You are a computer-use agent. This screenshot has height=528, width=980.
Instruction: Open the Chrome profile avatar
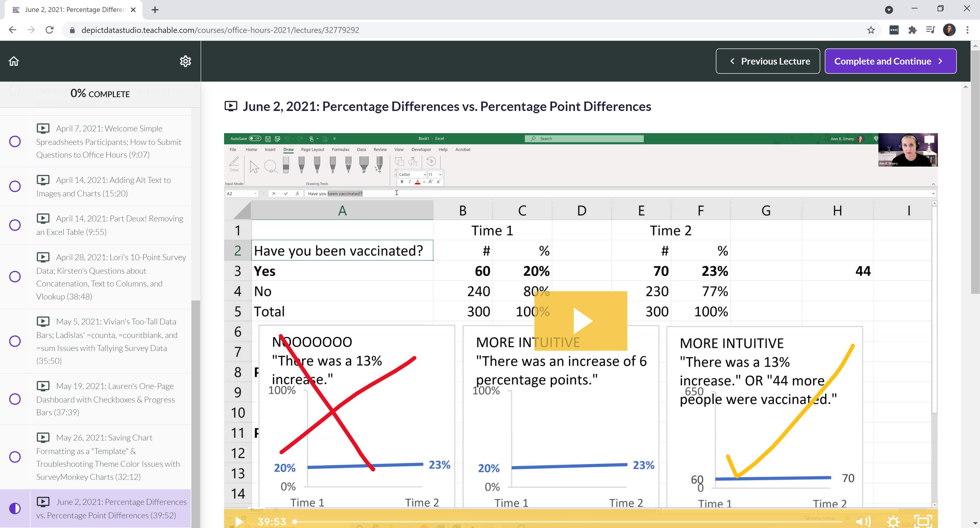click(x=949, y=30)
